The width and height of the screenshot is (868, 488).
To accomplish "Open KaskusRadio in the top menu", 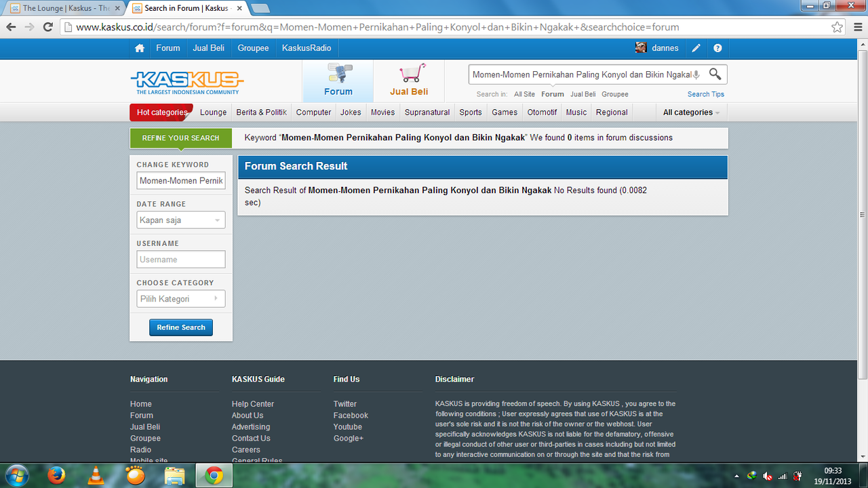I will (307, 48).
